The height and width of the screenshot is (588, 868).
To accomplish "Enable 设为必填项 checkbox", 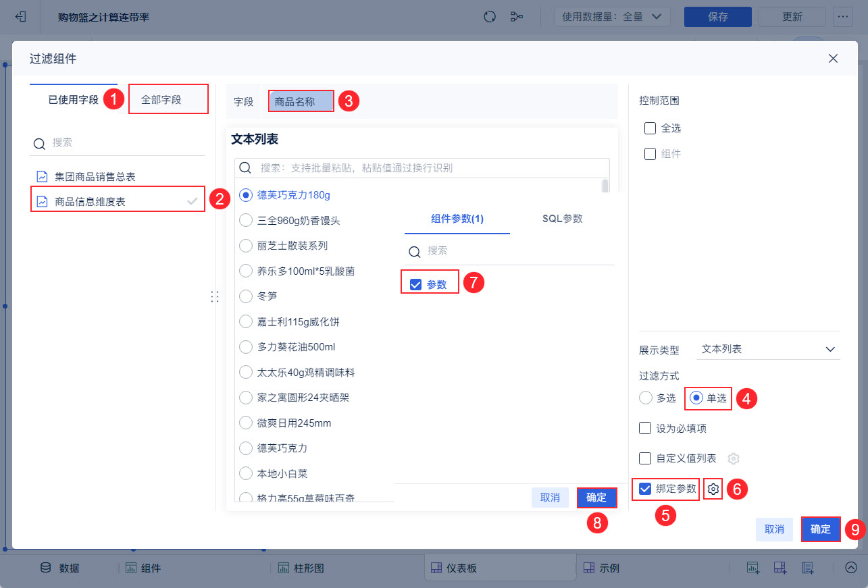I will pos(645,428).
